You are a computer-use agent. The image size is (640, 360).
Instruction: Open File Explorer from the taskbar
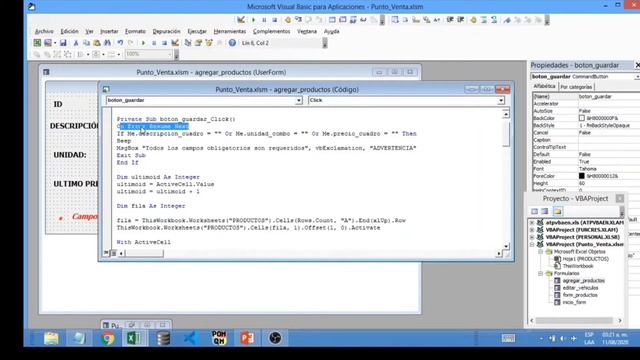[x=51, y=338]
